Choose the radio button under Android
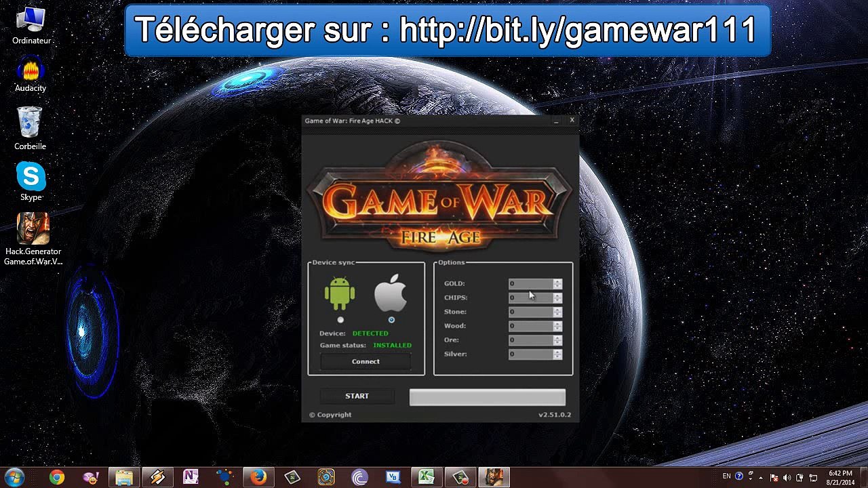This screenshot has height=488, width=868. click(x=340, y=320)
